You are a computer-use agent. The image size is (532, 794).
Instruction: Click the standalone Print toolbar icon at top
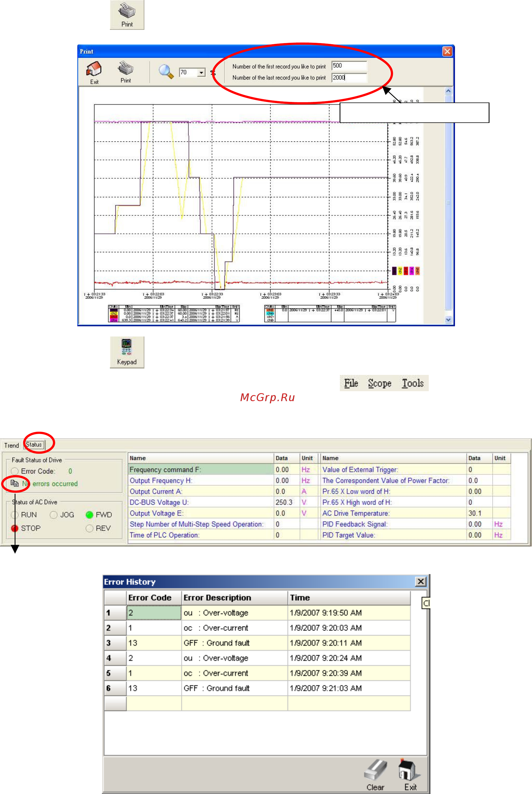coord(127,15)
